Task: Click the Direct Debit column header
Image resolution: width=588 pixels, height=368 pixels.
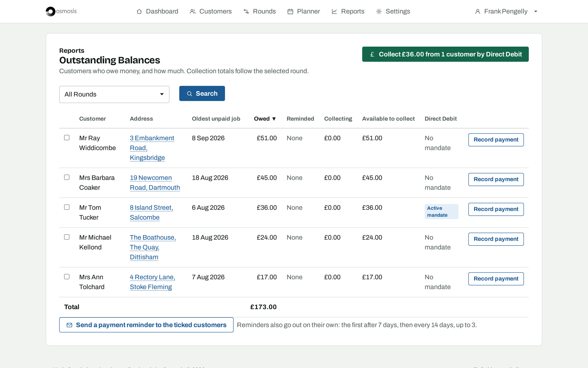Action: click(441, 119)
